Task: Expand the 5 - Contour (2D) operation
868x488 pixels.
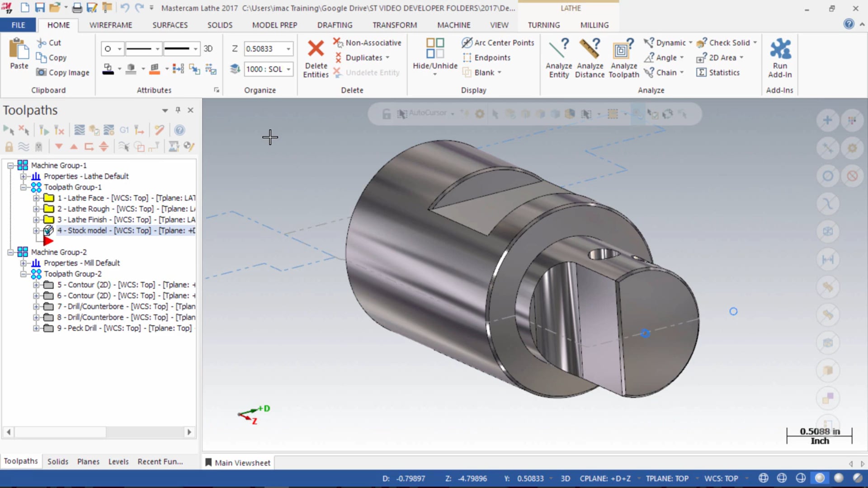Action: 36,285
